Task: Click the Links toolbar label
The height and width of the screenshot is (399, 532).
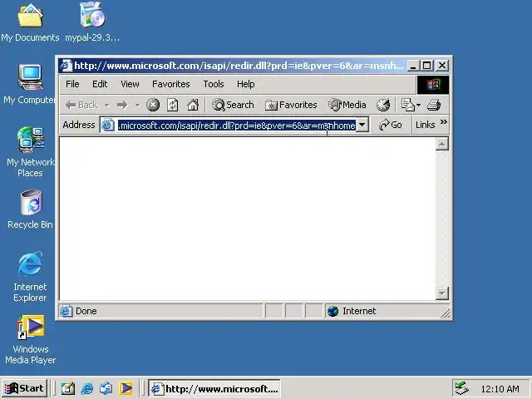Action: point(425,125)
